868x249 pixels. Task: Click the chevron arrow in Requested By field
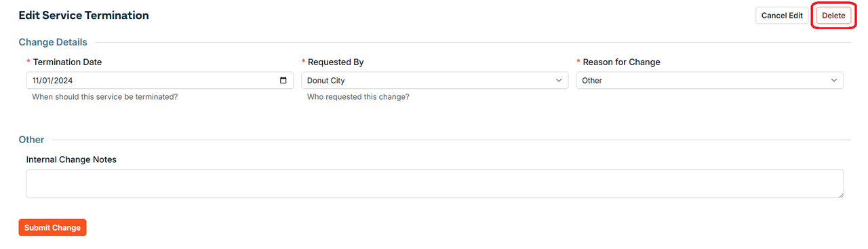(x=559, y=80)
